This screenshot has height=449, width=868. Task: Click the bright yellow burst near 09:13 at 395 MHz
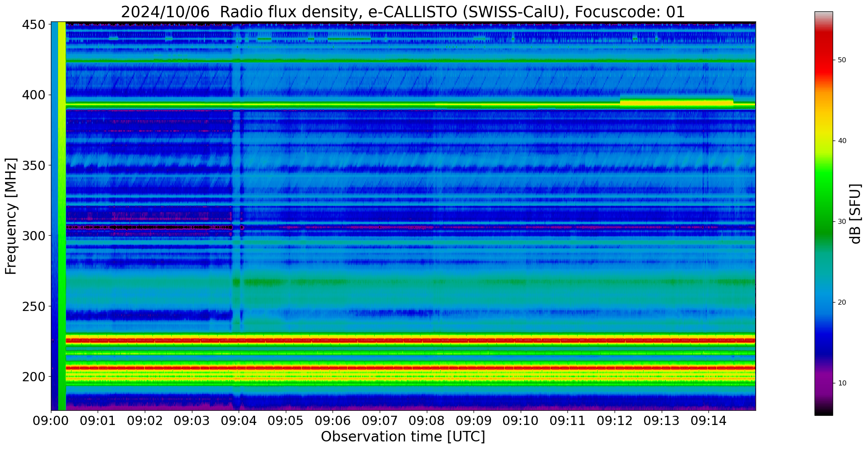click(676, 102)
